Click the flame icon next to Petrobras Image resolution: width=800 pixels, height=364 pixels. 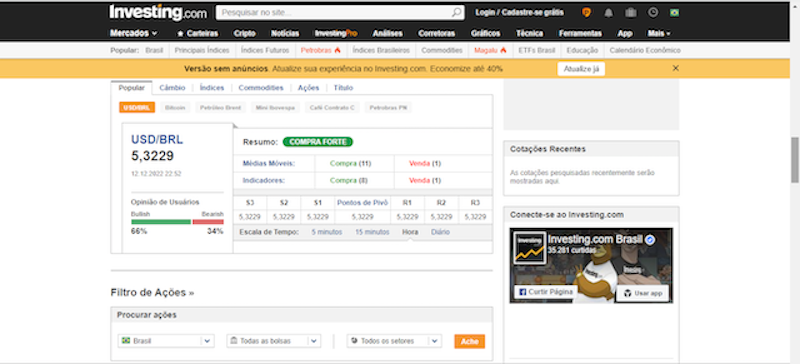337,50
